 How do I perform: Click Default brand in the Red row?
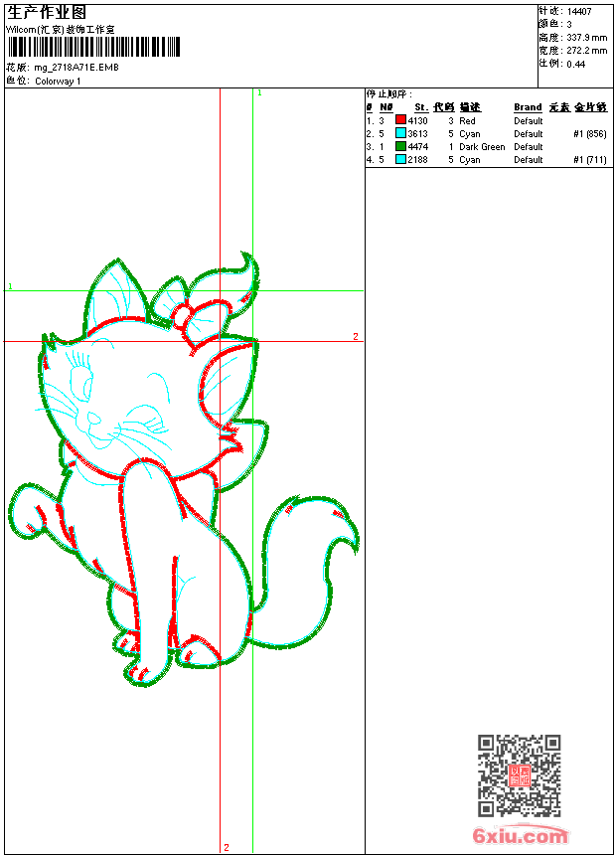coord(529,121)
